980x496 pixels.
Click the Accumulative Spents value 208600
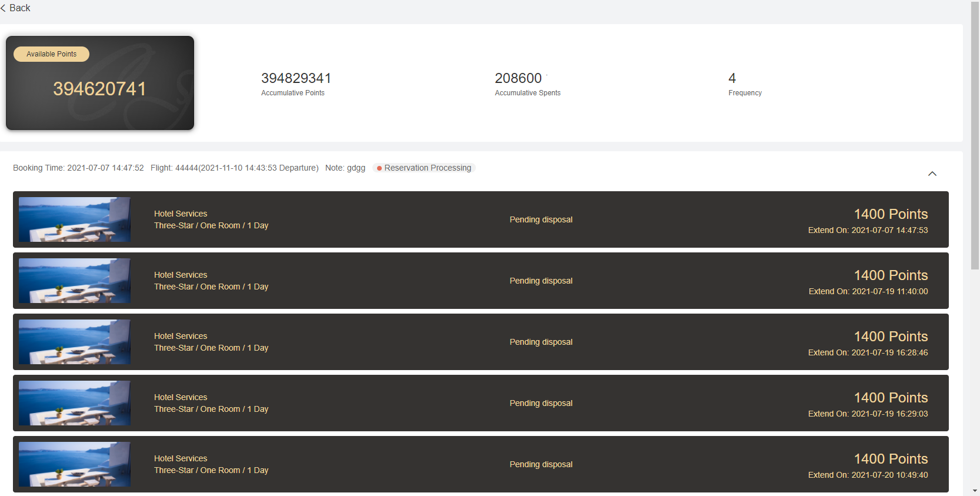coord(518,78)
